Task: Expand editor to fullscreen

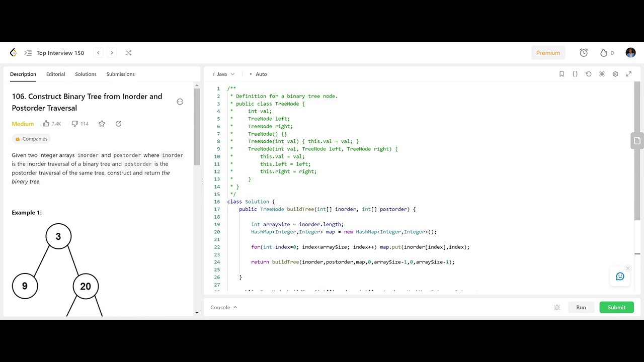Action: pos(628,74)
